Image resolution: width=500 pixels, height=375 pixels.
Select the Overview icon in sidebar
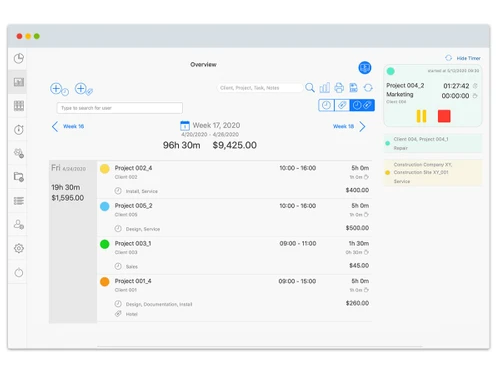coord(19,82)
